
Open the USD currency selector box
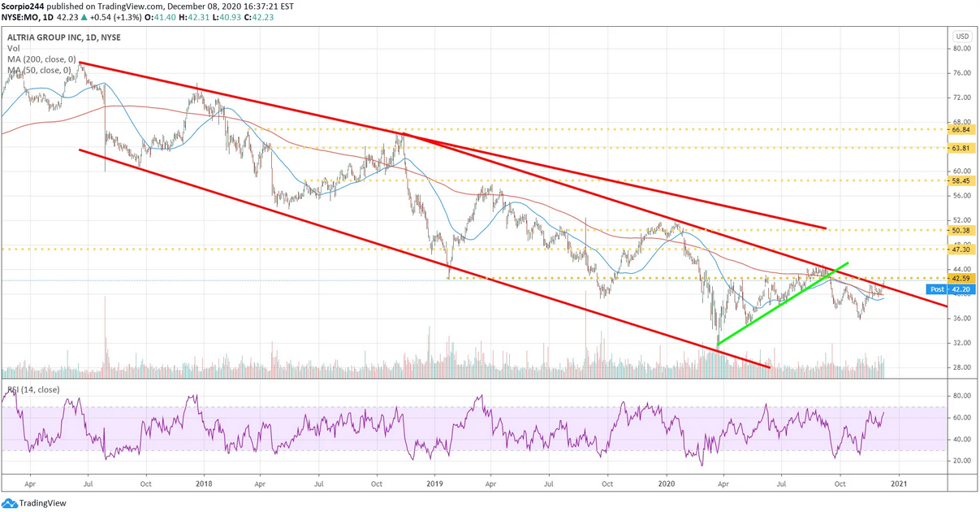point(962,37)
